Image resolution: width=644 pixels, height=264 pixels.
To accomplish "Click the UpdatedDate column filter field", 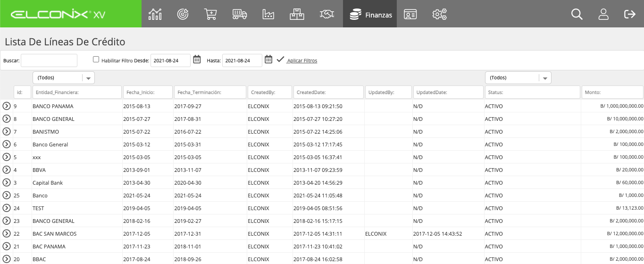I will tap(448, 92).
